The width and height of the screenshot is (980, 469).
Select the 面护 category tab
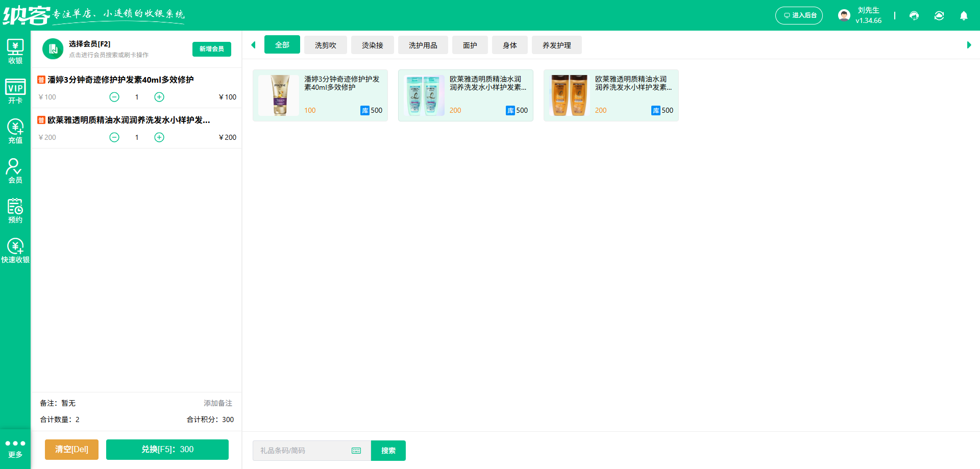(470, 45)
